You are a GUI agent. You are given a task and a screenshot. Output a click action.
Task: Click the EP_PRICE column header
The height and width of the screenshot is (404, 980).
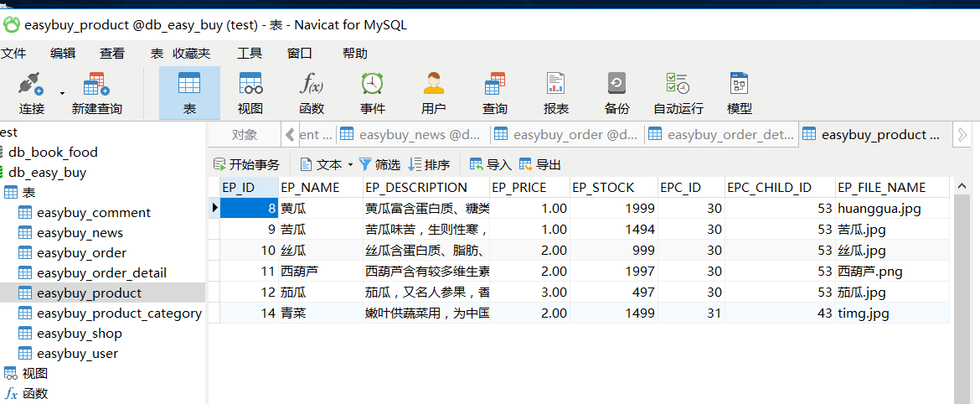tap(530, 187)
